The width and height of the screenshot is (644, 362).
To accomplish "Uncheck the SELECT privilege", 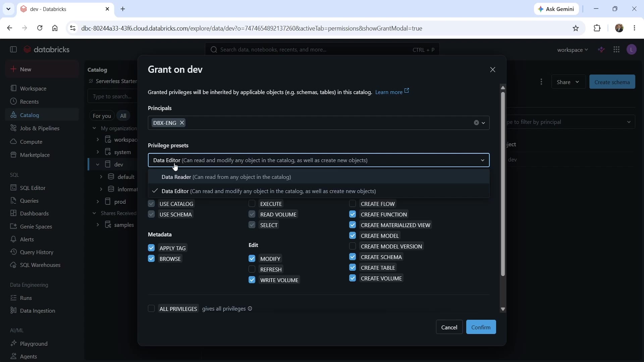I will click(x=252, y=225).
